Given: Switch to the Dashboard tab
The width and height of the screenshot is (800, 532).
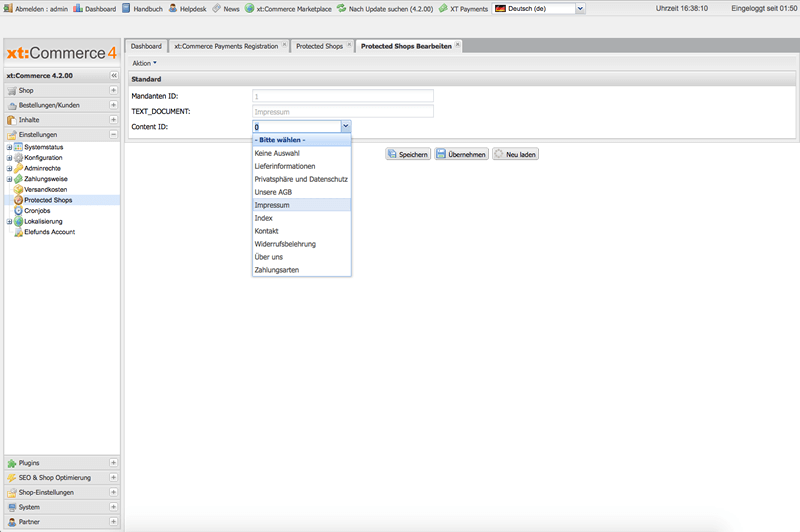Looking at the screenshot, I should (146, 46).
